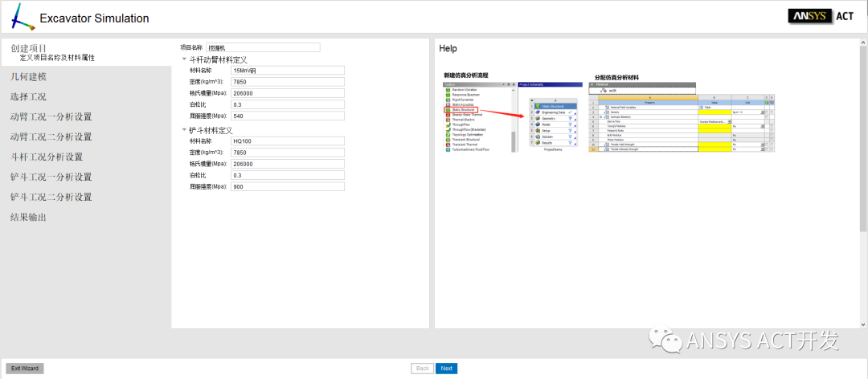Image resolution: width=868 pixels, height=379 pixels.
Task: Edit the material name field HQ100
Action: point(287,141)
